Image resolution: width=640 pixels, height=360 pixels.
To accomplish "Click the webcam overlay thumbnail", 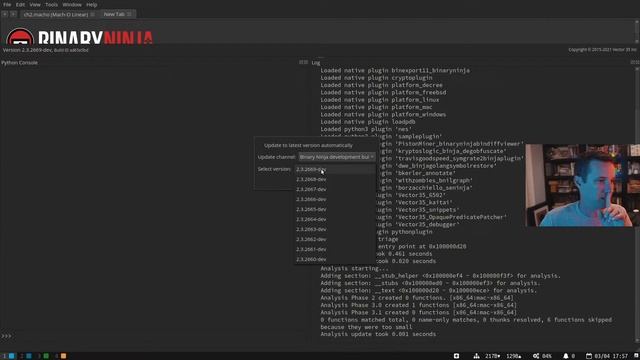I will (x=582, y=185).
